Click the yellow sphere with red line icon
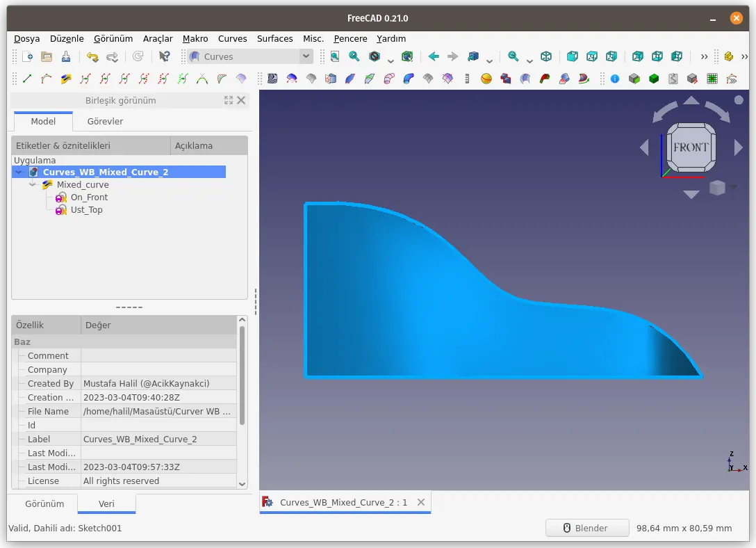756x548 pixels. pos(486,79)
